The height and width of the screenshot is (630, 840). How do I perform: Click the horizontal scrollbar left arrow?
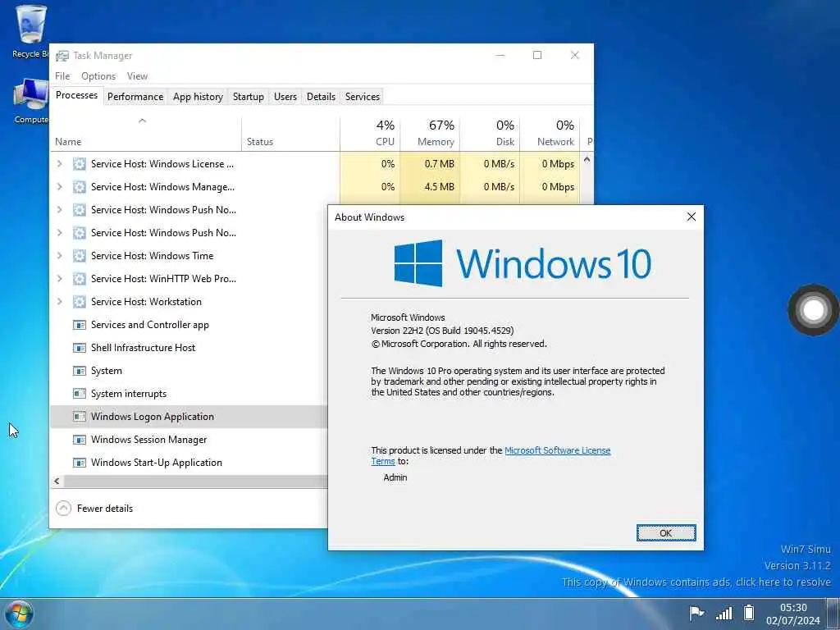click(57, 481)
